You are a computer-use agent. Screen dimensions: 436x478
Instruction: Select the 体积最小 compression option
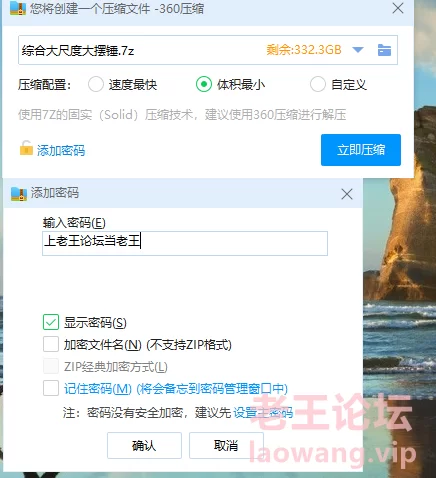point(204,84)
